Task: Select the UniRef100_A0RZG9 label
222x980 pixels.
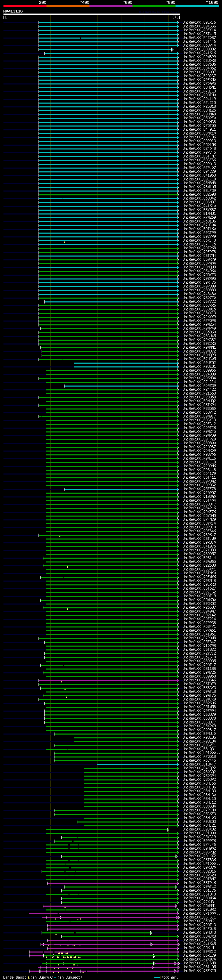Action: (199, 386)
